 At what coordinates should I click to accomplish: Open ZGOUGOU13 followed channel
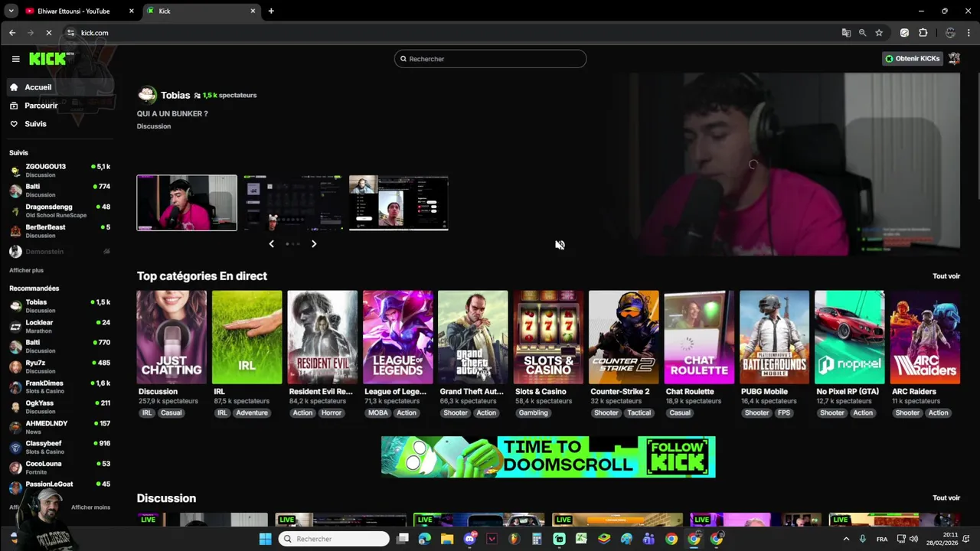(x=60, y=170)
